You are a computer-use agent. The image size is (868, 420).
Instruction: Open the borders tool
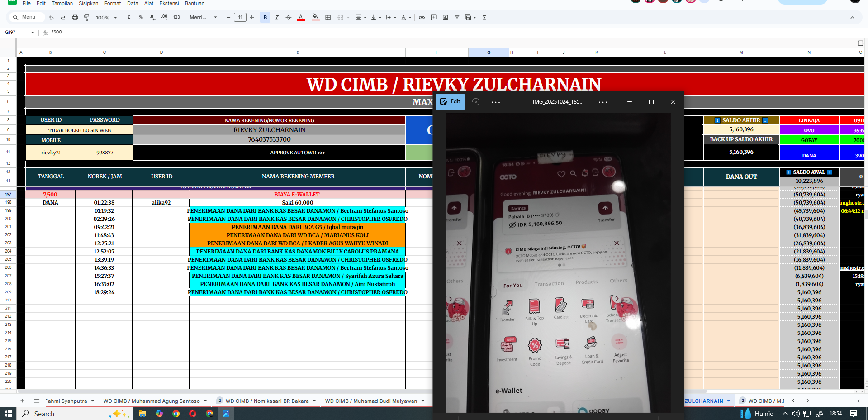coord(328,17)
